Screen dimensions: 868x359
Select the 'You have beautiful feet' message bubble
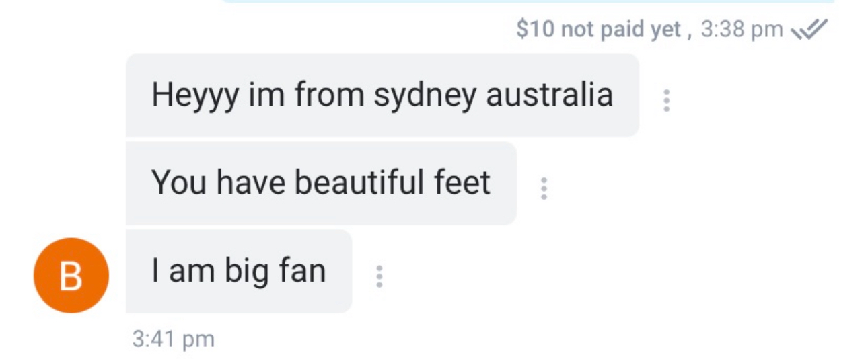point(320,183)
